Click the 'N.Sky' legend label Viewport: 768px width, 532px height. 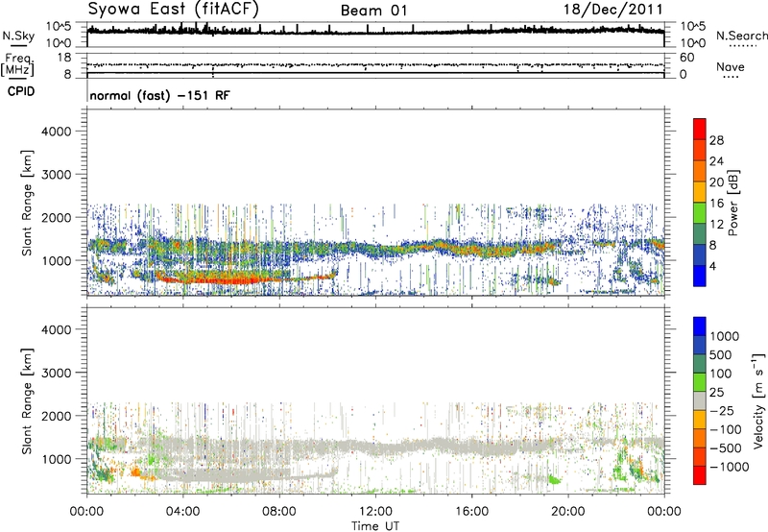point(18,36)
